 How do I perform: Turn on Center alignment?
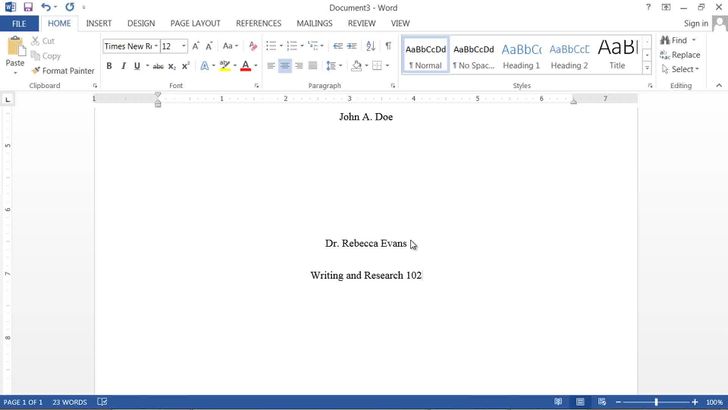point(285,66)
